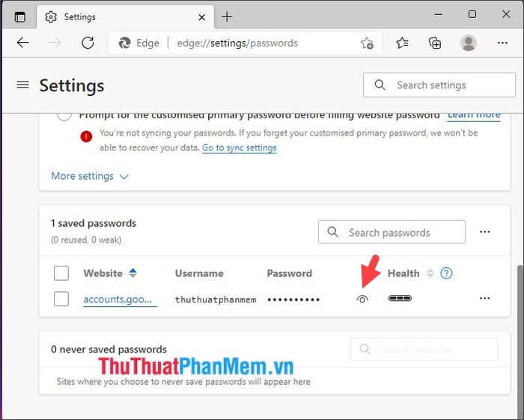Open the browser Settings and more menu

pyautogui.click(x=502, y=43)
